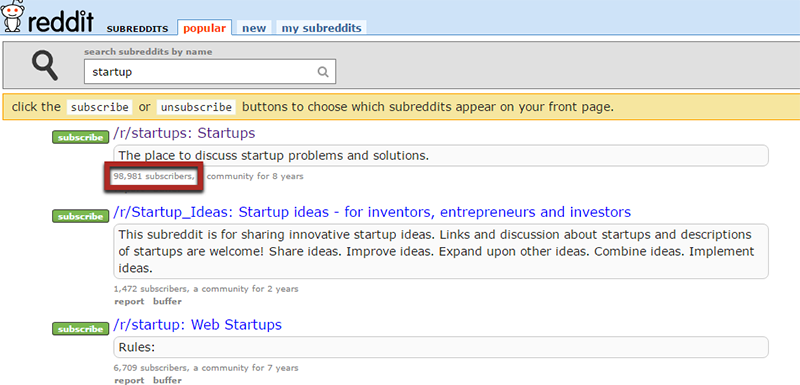
Task: Open the /r/startups: Startups link
Action: 184,134
